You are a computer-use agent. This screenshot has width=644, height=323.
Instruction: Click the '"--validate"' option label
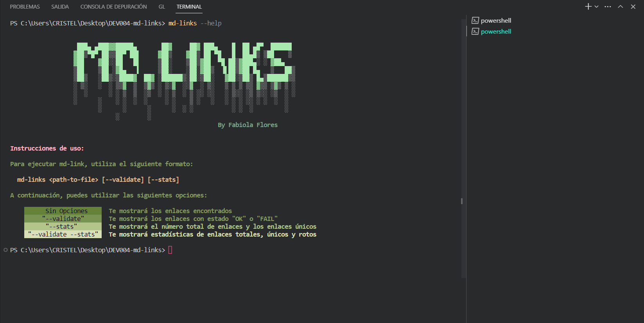(63, 219)
